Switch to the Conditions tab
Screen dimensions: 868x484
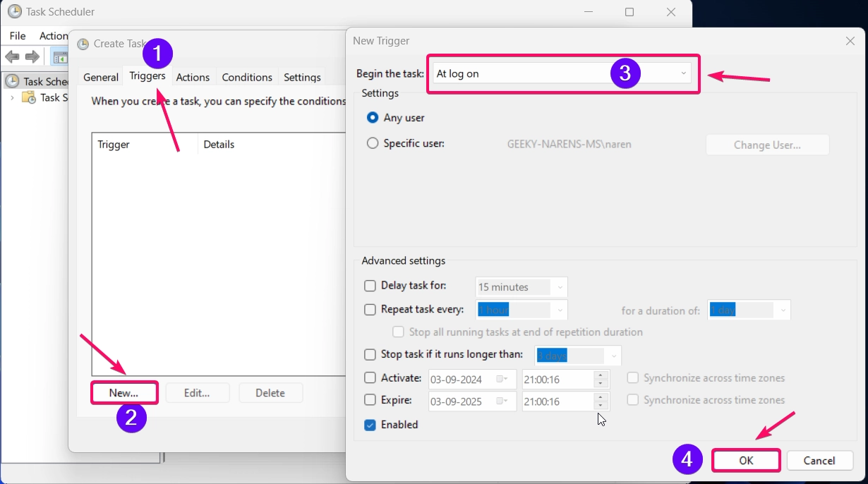[x=247, y=77]
